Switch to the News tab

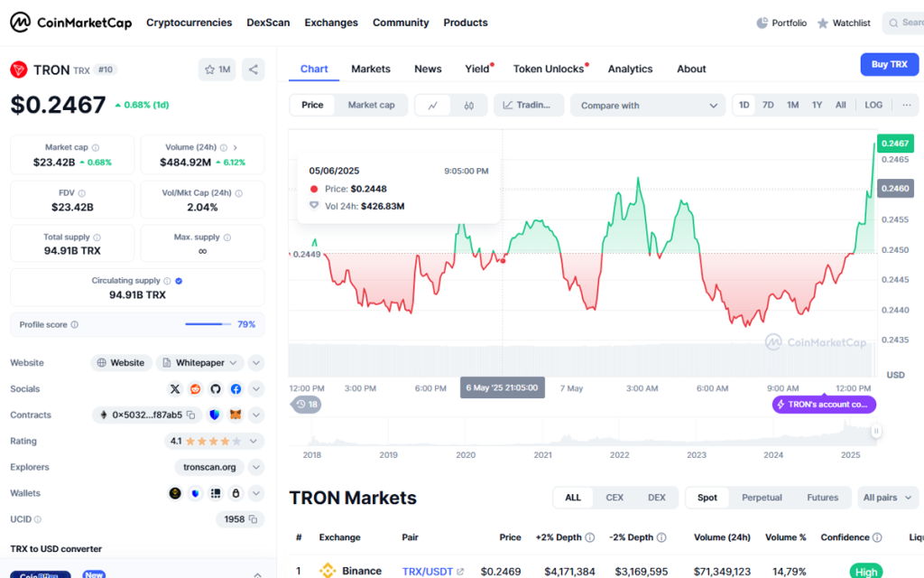[428, 69]
